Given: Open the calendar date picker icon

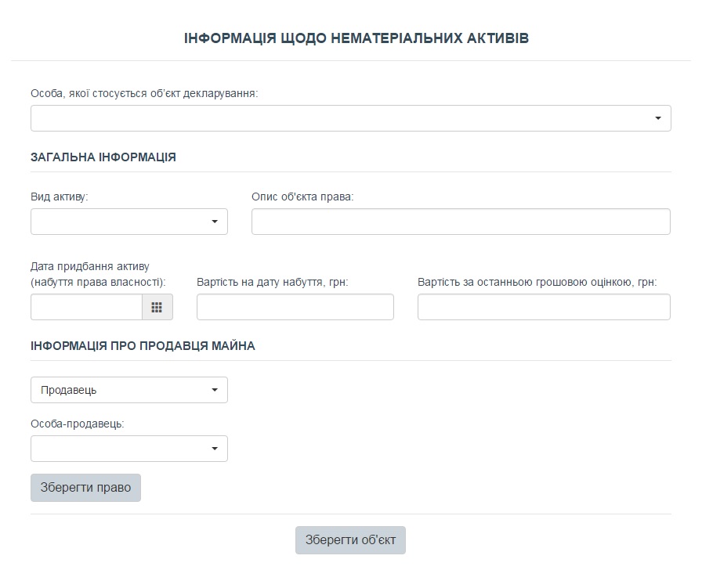Looking at the screenshot, I should click(157, 308).
